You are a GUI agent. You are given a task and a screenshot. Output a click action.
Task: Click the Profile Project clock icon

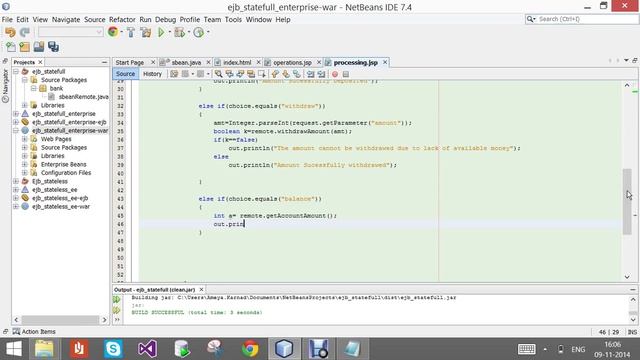click(198, 32)
